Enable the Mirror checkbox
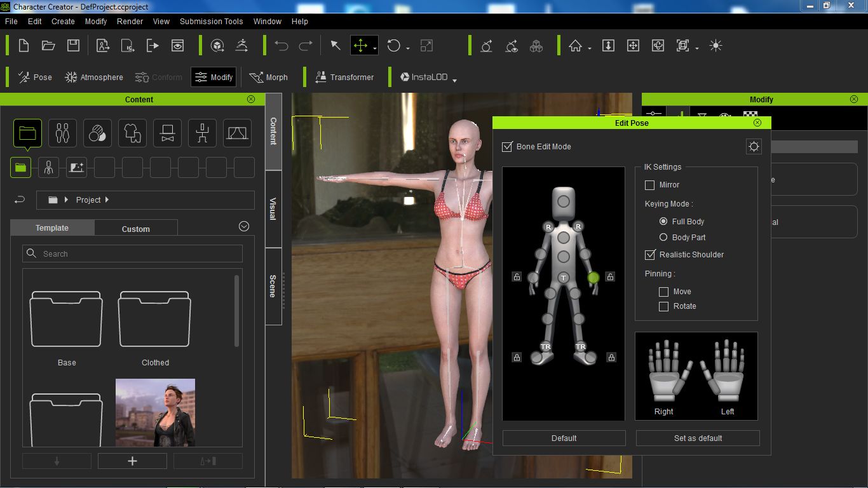This screenshot has height=488, width=868. [649, 185]
